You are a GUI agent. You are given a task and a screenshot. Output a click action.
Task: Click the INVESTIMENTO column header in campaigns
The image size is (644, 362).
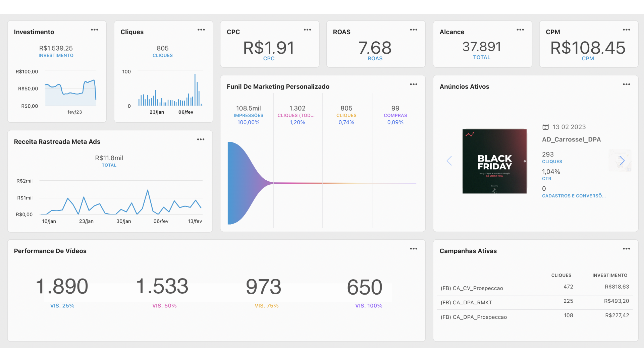[609, 276]
